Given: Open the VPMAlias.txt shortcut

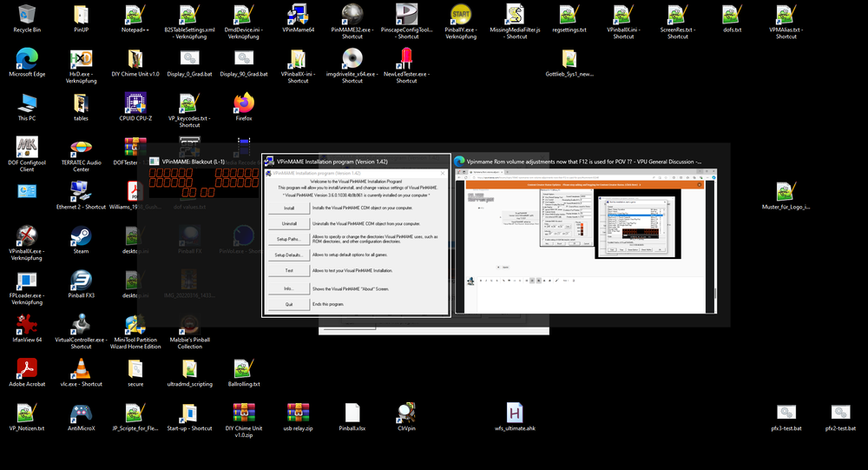Looking at the screenshot, I should tap(786, 15).
